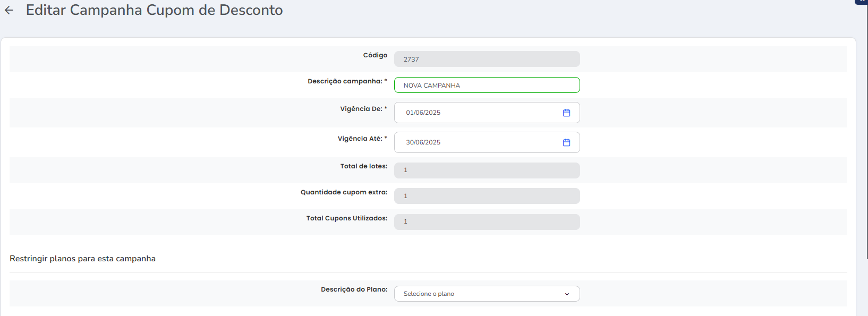
Task: Click the dark blue corner button at top right
Action: pyautogui.click(x=861, y=2)
